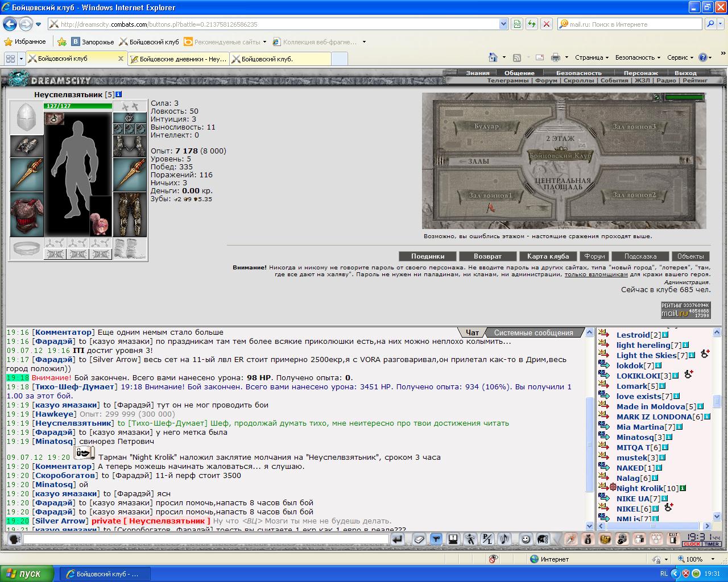
Task: Open info icon next to Неуспелвзятьник
Action: coord(118,94)
